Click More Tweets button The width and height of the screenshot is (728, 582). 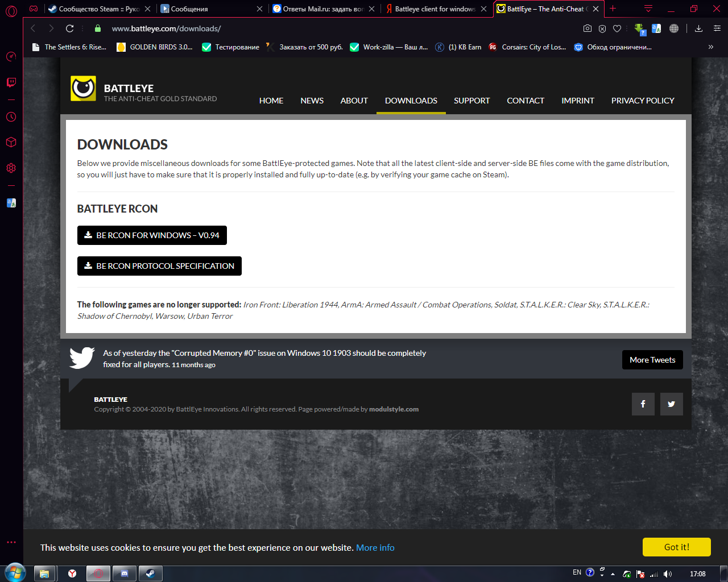(x=652, y=360)
